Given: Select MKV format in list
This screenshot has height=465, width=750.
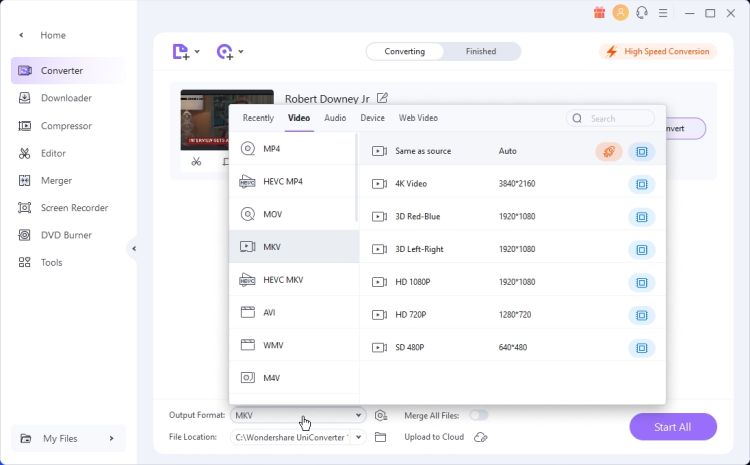Looking at the screenshot, I should pyautogui.click(x=294, y=247).
